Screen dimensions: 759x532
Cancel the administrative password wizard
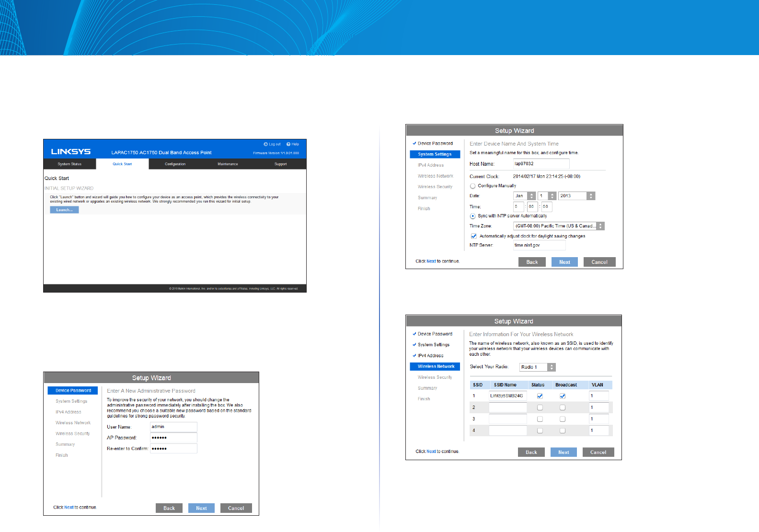(236, 508)
